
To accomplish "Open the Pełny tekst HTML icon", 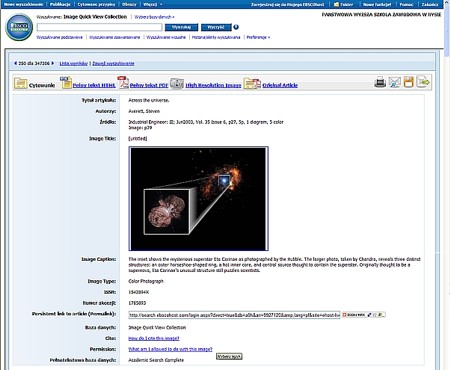I will tap(66, 82).
